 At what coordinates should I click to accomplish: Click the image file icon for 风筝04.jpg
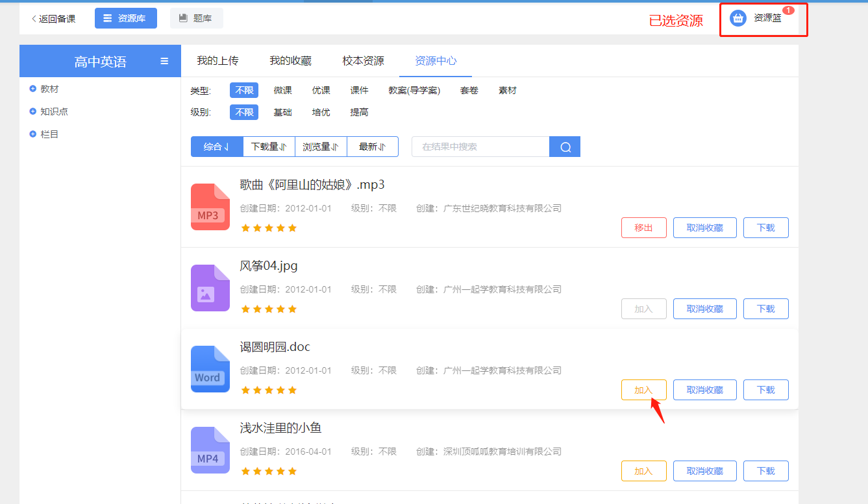[210, 288]
